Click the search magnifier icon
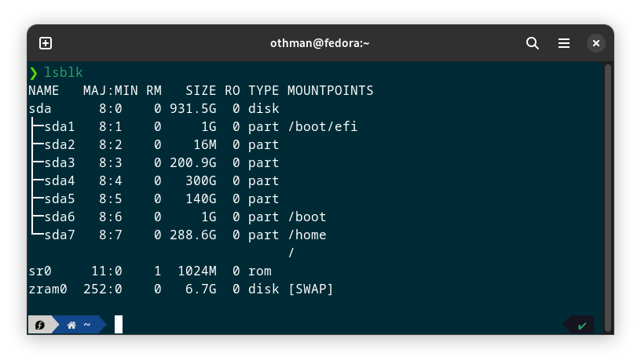641x364 pixels. pyautogui.click(x=533, y=44)
